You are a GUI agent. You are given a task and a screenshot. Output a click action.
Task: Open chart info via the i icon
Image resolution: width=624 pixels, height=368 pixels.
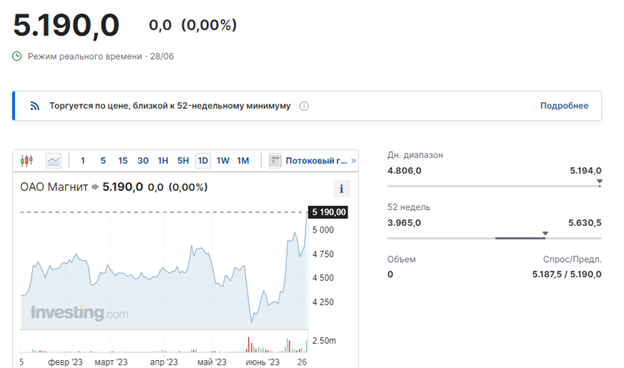pyautogui.click(x=341, y=189)
